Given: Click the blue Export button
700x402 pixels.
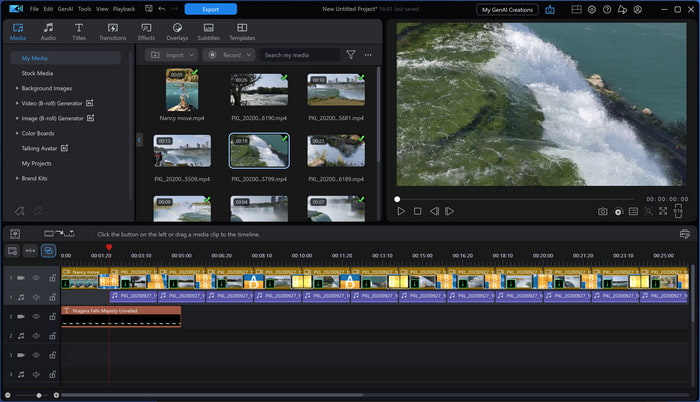Looking at the screenshot, I should coord(210,9).
